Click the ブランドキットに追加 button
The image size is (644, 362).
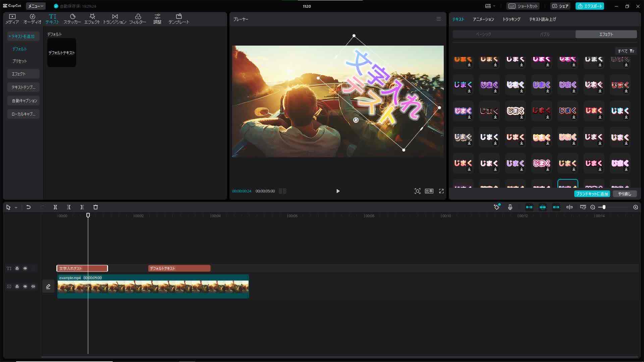coord(592,194)
